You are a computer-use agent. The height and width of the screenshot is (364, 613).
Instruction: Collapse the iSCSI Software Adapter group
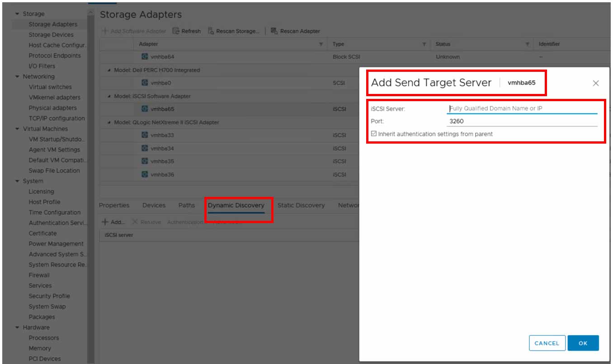pos(109,96)
